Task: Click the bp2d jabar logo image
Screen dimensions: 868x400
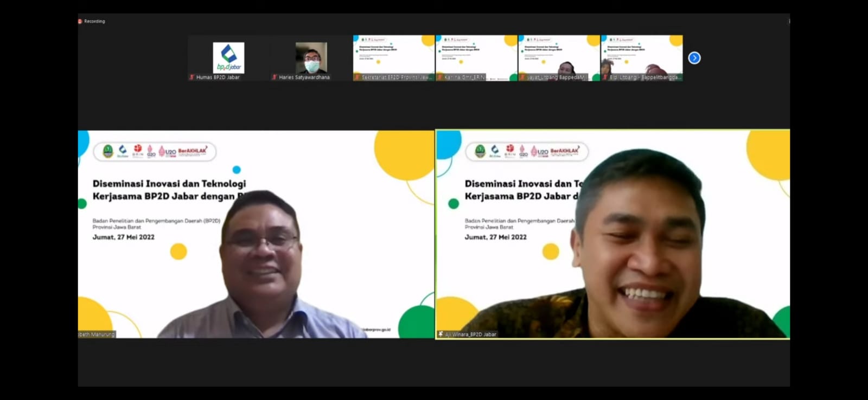Action: point(228,57)
